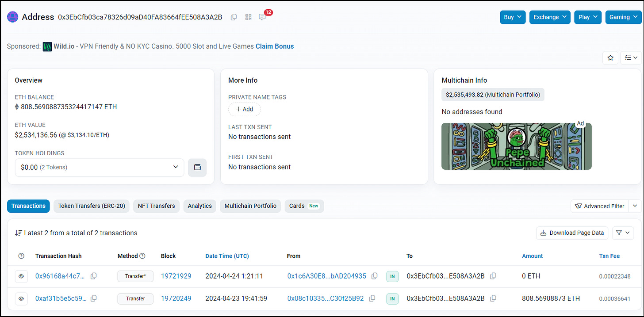Image resolution: width=644 pixels, height=317 pixels.
Task: Sort transactions using the sort icon
Action: (18, 233)
